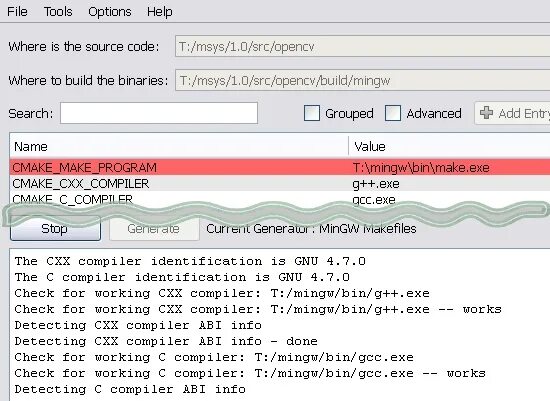Click the g++.exe value cell
Screen dimensions: 550x401
376,184
